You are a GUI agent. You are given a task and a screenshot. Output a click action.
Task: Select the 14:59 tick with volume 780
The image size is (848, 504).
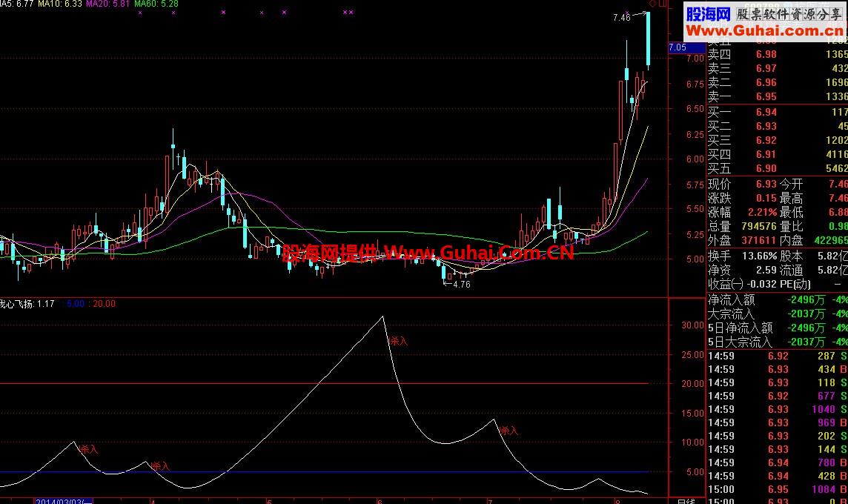(x=778, y=463)
